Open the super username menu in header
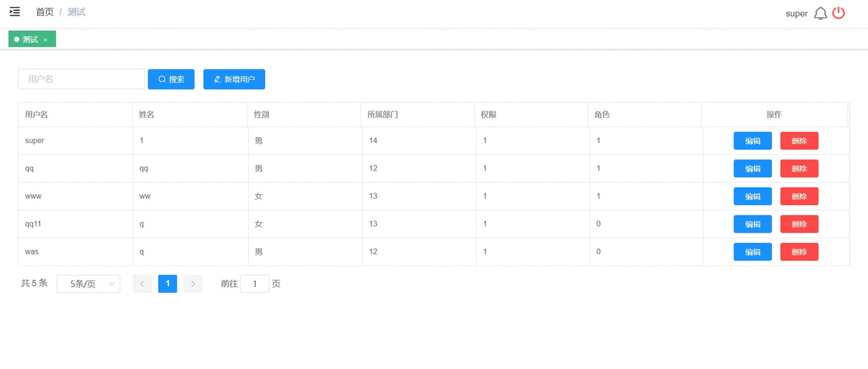868x369 pixels. coord(796,13)
